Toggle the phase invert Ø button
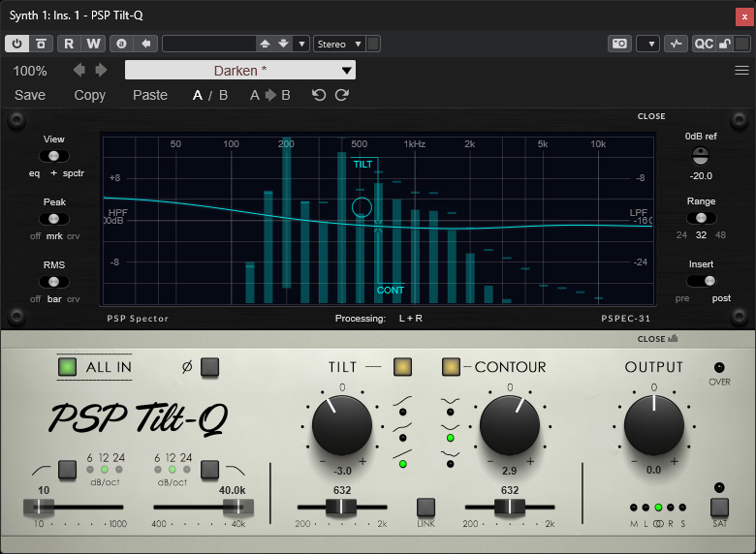 coord(209,367)
